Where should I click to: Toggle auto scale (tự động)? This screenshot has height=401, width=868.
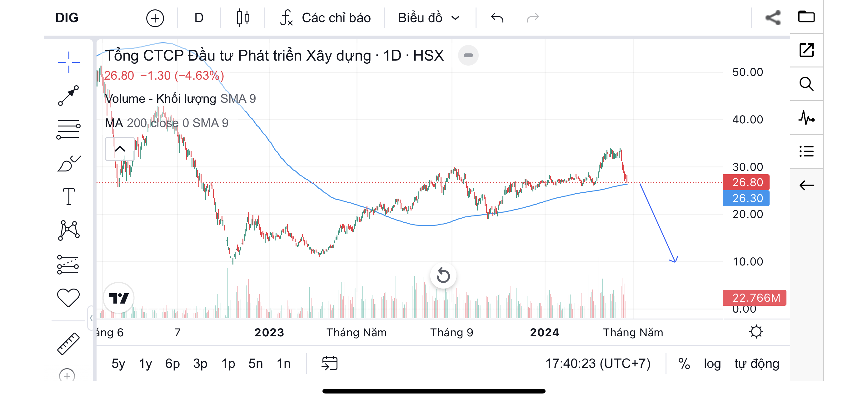(757, 364)
